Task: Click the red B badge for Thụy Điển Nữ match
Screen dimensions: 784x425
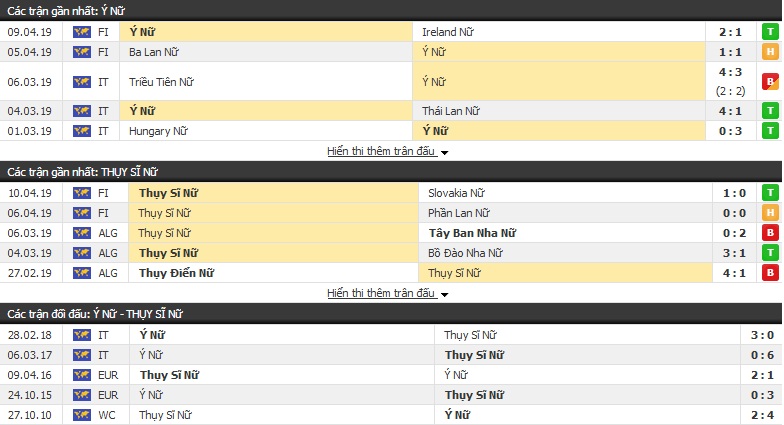Action: [770, 273]
